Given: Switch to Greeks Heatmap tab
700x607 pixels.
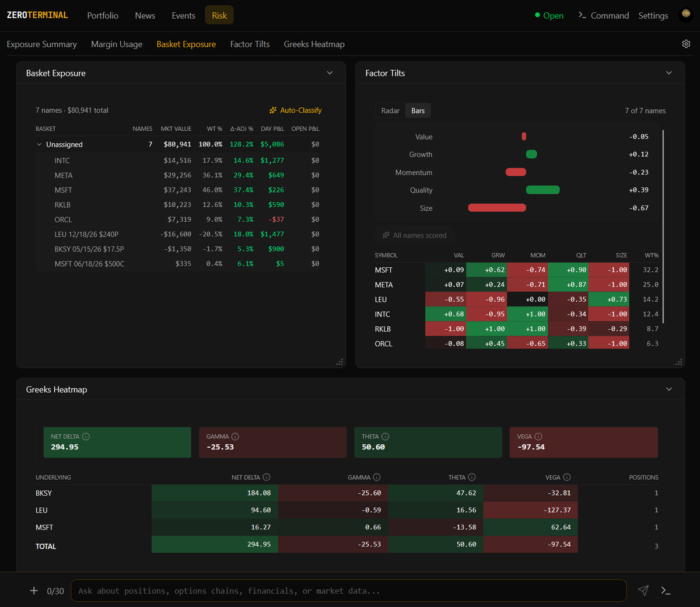Looking at the screenshot, I should (314, 44).
